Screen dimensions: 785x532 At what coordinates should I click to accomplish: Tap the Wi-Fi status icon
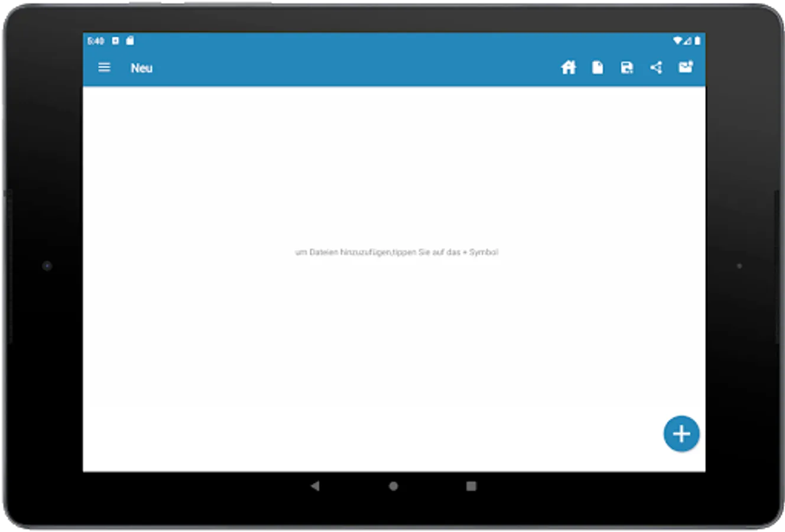tap(677, 41)
